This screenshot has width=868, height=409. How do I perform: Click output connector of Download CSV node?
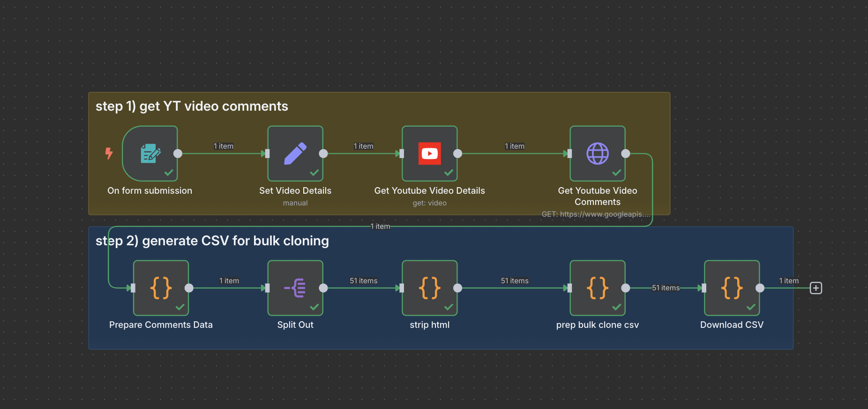pyautogui.click(x=760, y=288)
